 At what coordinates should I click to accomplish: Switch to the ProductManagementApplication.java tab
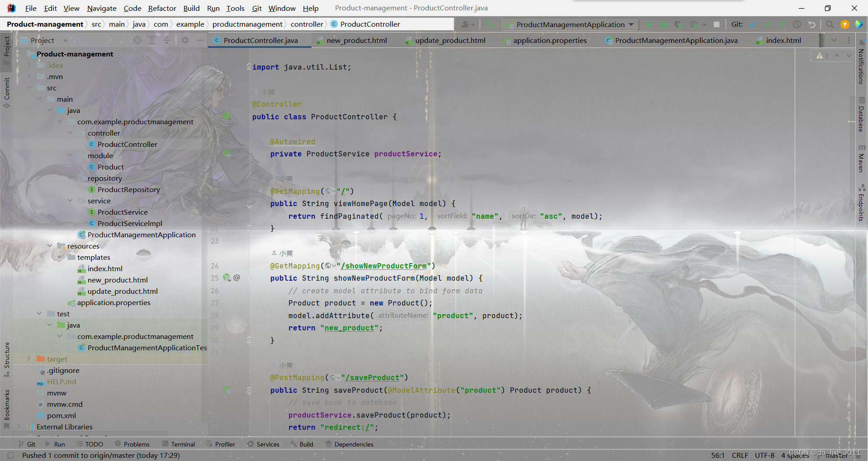(672, 40)
